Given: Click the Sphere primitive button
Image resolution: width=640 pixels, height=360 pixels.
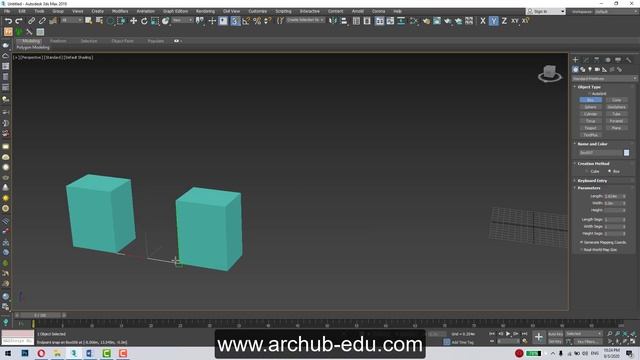Looking at the screenshot, I should (590, 107).
